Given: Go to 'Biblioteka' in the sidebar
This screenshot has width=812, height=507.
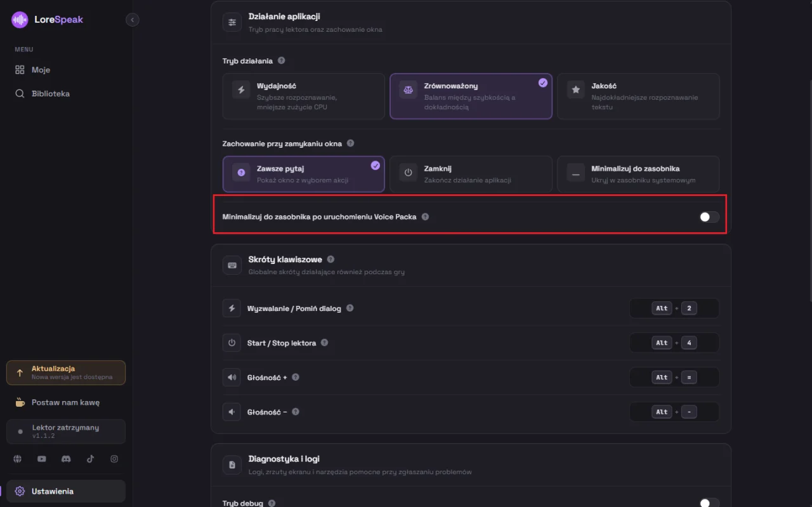Looking at the screenshot, I should (x=66, y=93).
